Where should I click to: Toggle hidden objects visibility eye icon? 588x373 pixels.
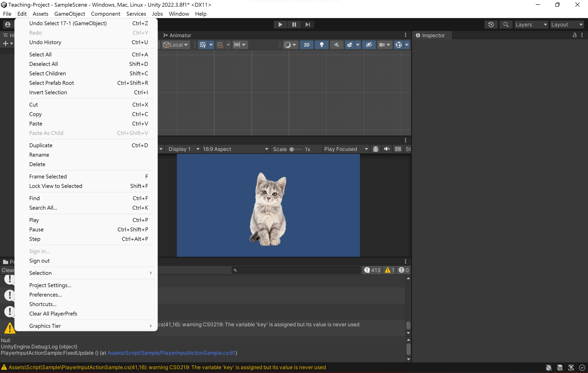[x=369, y=45]
